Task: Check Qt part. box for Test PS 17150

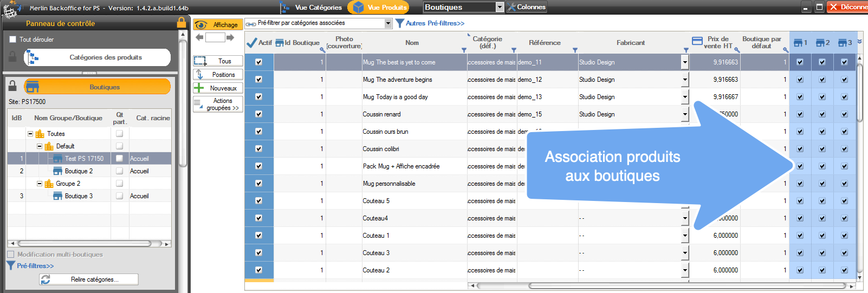Action: (119, 158)
